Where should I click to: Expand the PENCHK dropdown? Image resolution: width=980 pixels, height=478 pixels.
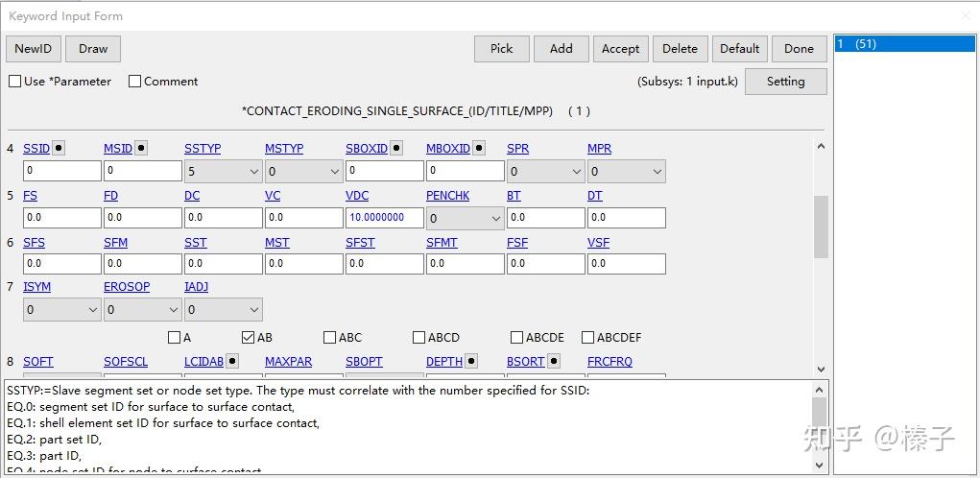(465, 218)
